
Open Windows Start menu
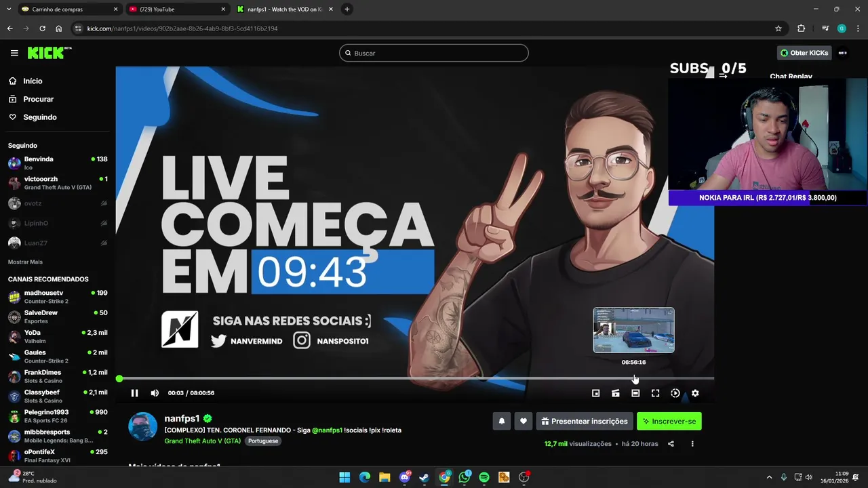tap(344, 477)
